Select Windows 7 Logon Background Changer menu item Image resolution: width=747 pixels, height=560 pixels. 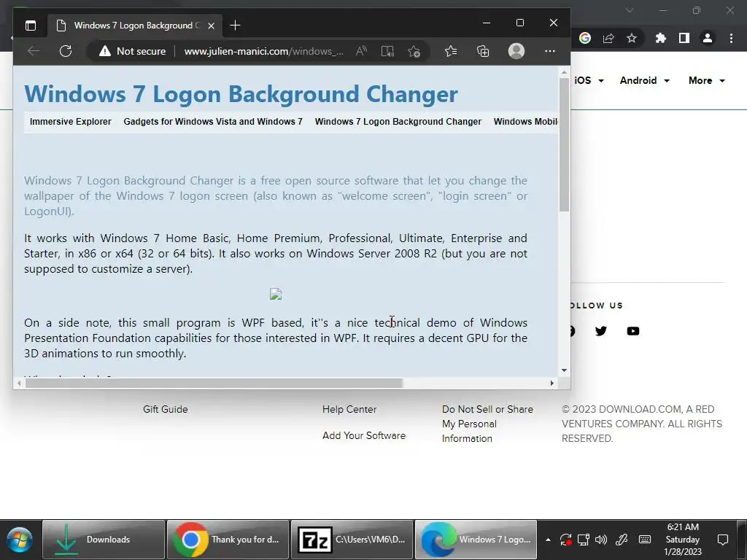coord(398,122)
